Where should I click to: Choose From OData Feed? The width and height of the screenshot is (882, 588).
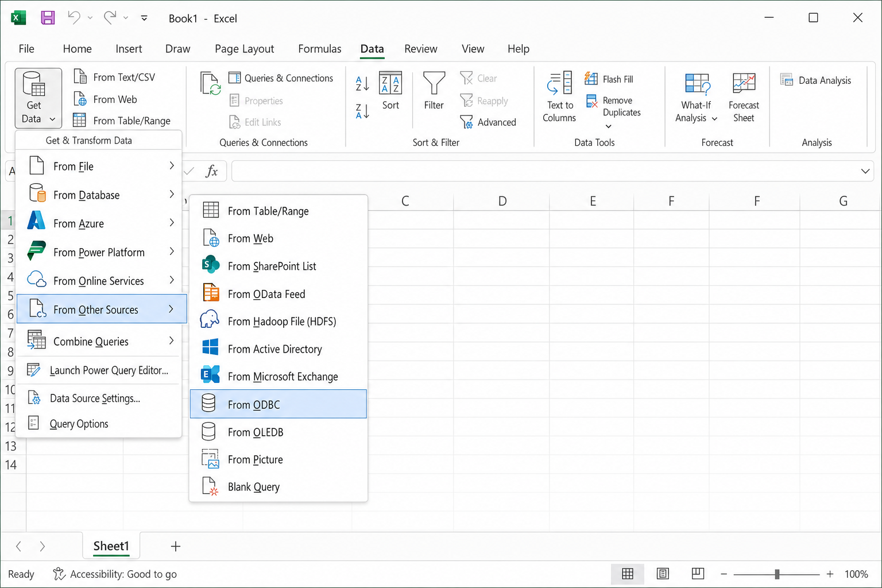(x=278, y=294)
